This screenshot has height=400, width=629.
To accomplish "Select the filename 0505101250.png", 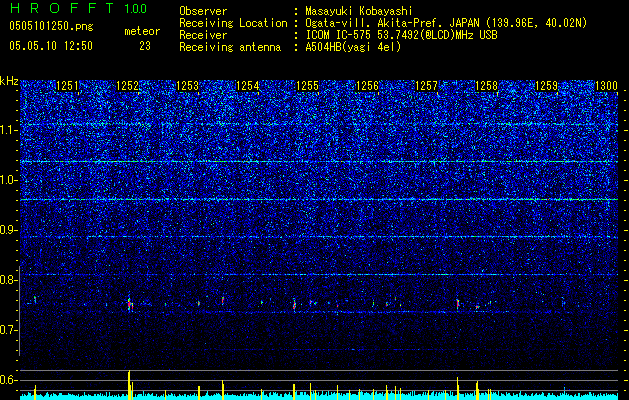I will pos(51,27).
